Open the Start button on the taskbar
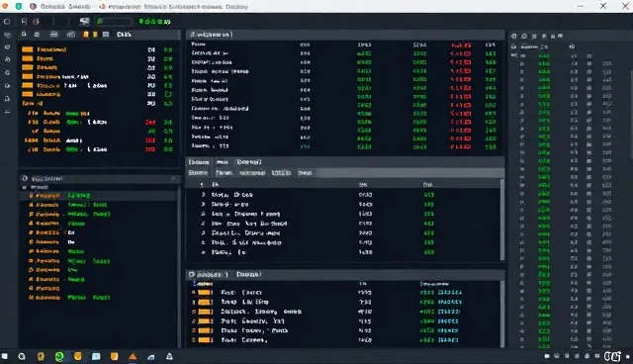This screenshot has width=633, height=364. click(5, 356)
